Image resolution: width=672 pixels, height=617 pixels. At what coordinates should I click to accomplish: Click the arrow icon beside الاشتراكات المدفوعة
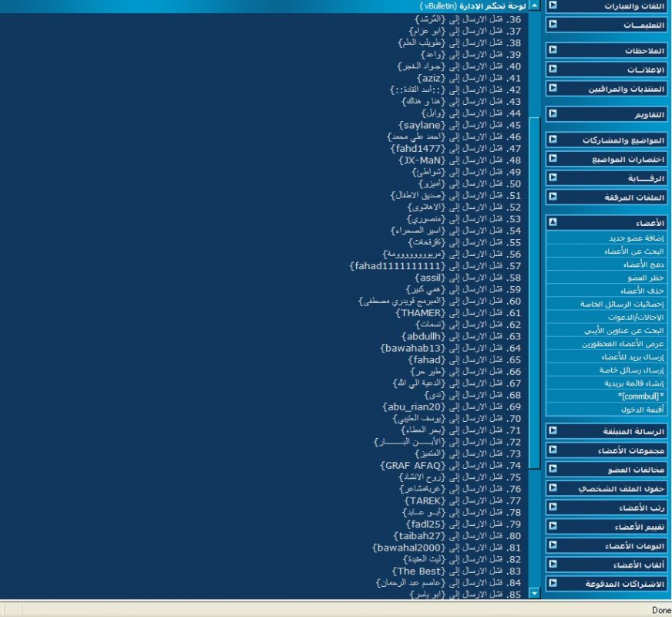(x=553, y=584)
